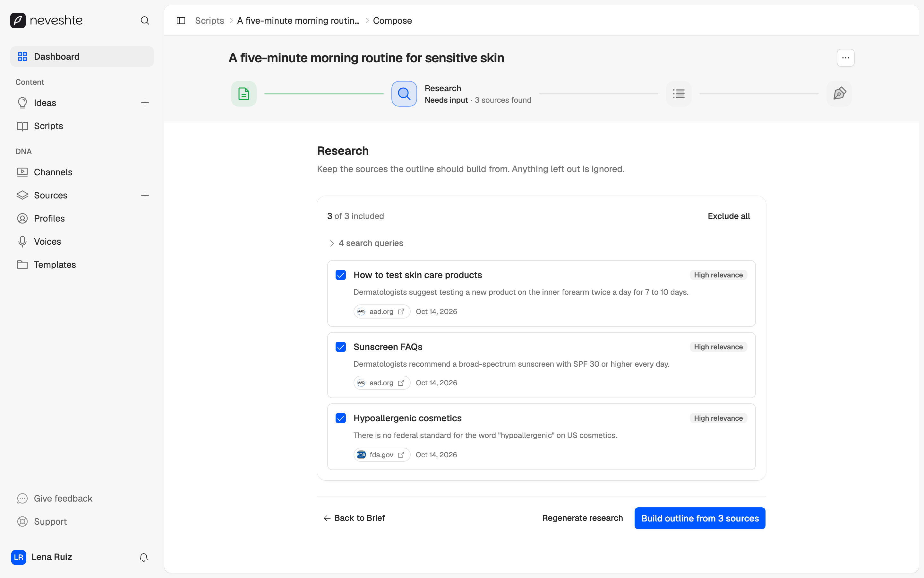Open Channels in the sidebar
The width and height of the screenshot is (924, 578).
pyautogui.click(x=82, y=172)
